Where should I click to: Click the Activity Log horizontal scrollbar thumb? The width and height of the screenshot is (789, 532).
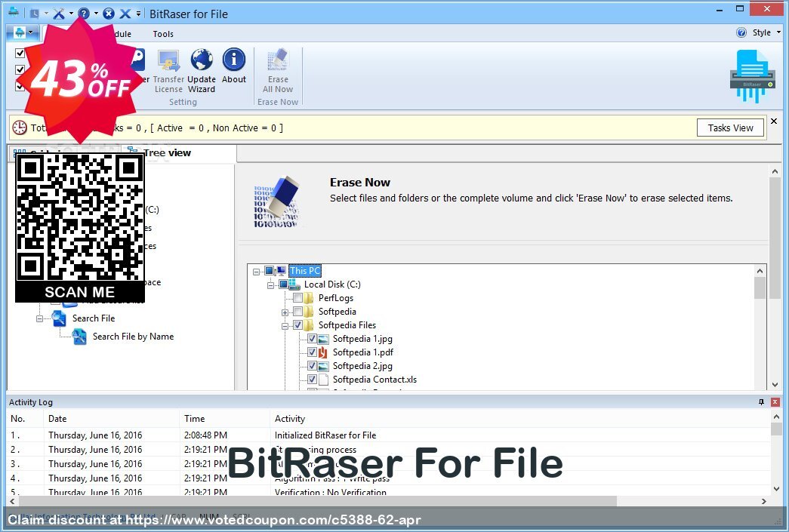click(318, 501)
